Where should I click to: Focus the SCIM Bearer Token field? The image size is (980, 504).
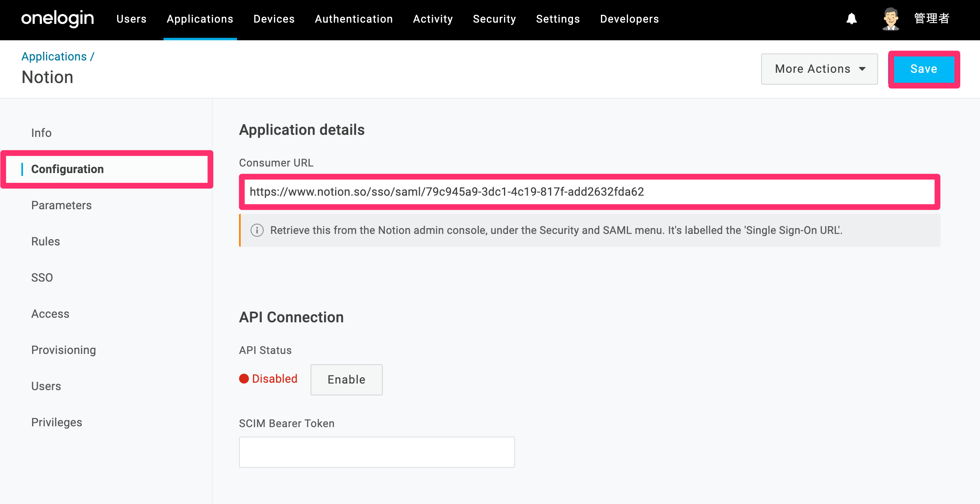coord(377,452)
